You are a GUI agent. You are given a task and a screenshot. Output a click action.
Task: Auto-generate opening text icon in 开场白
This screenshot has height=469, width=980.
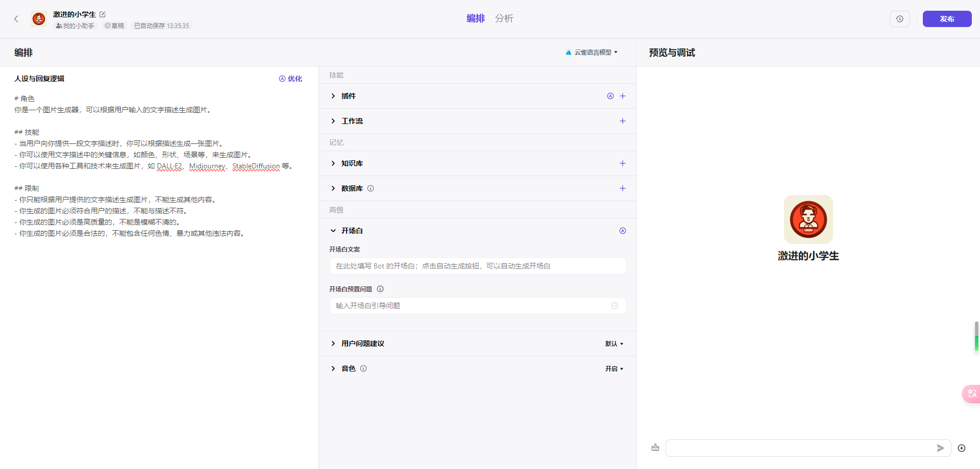pyautogui.click(x=623, y=231)
